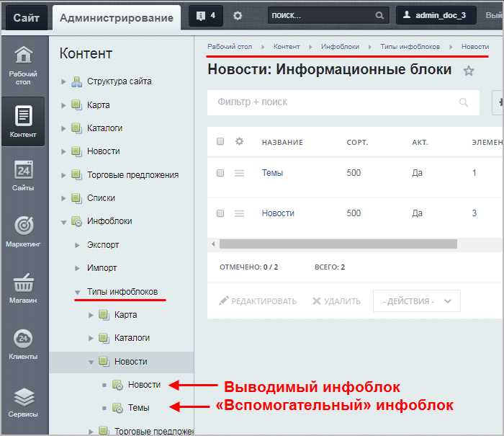The width and height of the screenshot is (504, 436).
Task: Open Инфоблоки breadcrumb link
Action: click(x=340, y=46)
